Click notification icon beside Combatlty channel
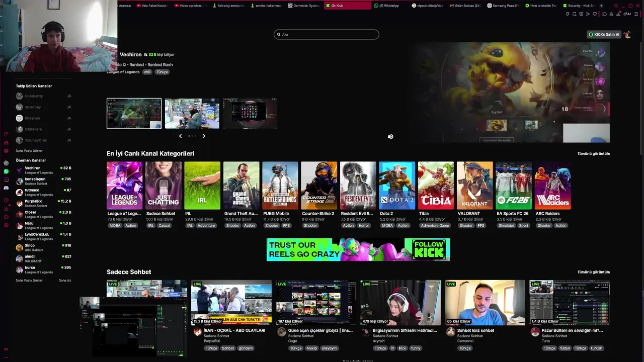 pos(69,96)
